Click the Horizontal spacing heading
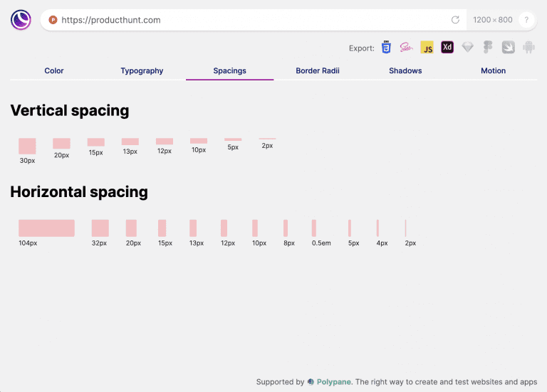Image resolution: width=547 pixels, height=392 pixels. [79, 192]
